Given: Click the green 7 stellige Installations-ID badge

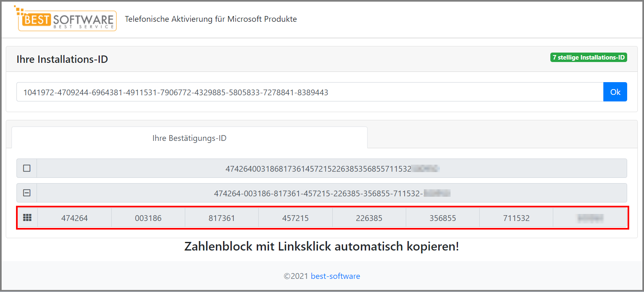Looking at the screenshot, I should point(588,57).
